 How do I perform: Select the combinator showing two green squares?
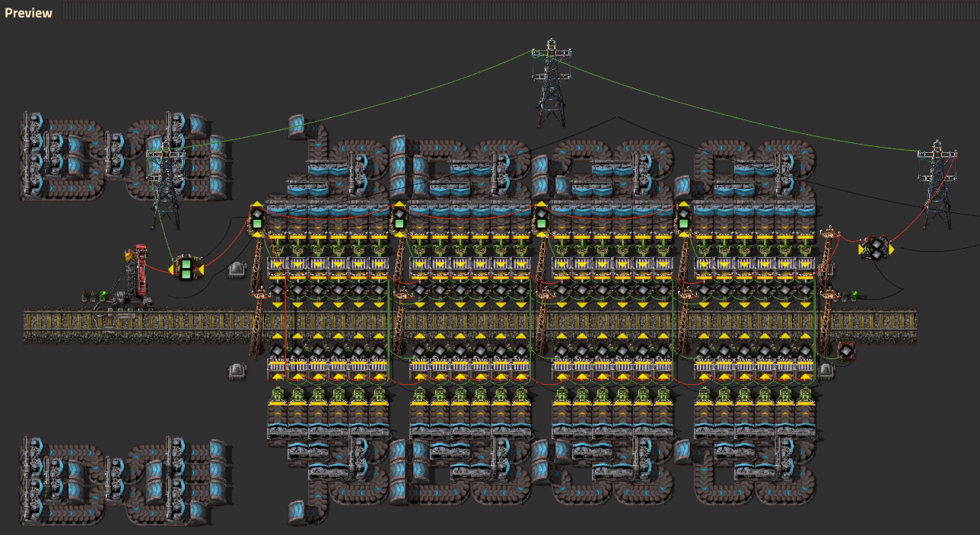(x=186, y=268)
